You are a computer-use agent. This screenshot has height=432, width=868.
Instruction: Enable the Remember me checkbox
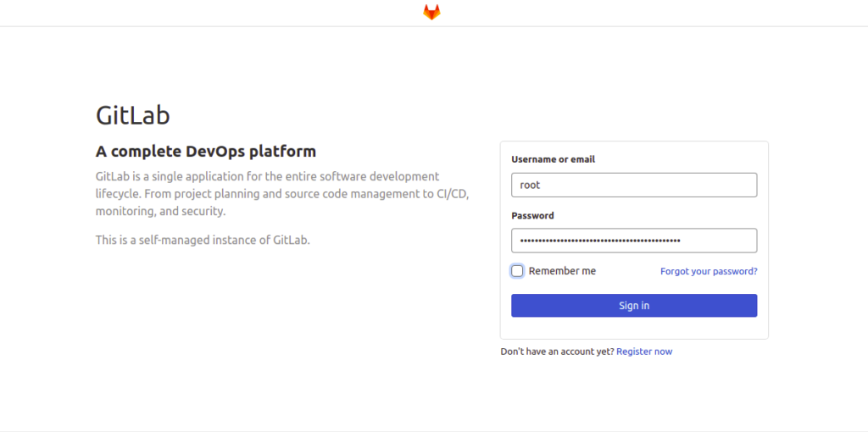[x=517, y=271]
